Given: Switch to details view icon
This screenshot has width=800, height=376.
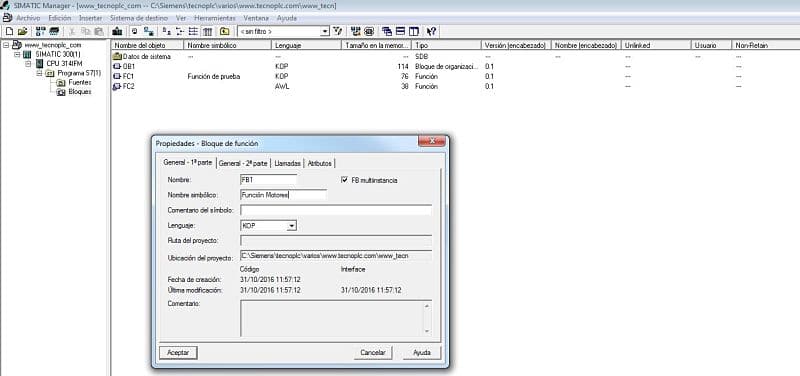Looking at the screenshot, I should (207, 31).
